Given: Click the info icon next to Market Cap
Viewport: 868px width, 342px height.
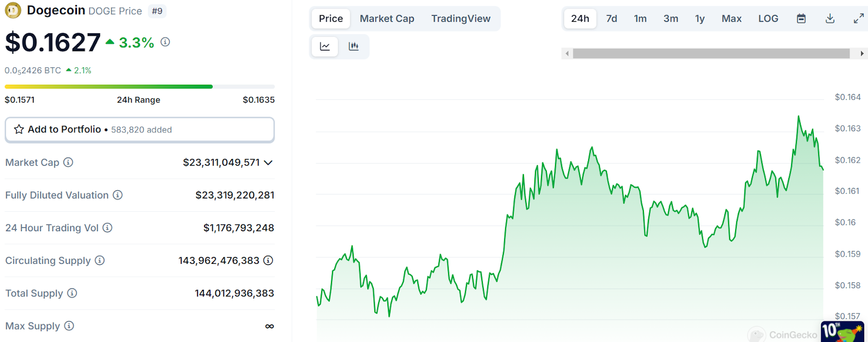Looking at the screenshot, I should click(x=68, y=162).
